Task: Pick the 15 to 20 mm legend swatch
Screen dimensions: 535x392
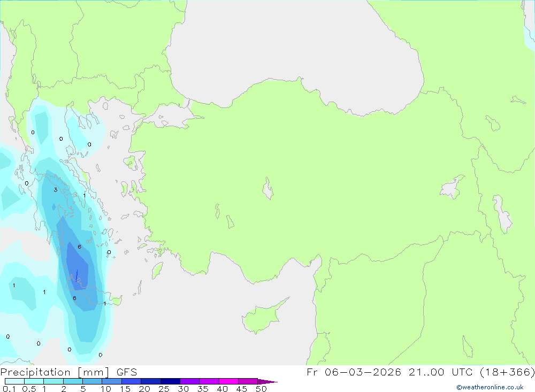Action: [x=132, y=381]
